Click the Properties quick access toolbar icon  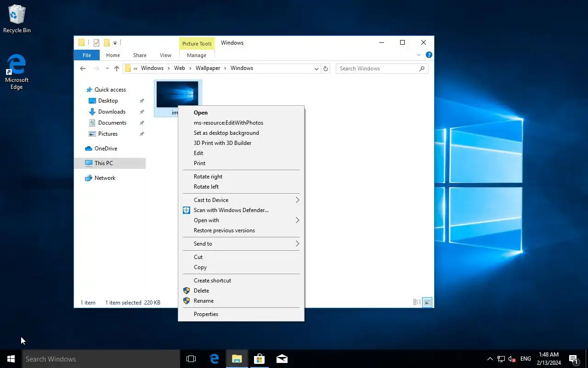point(96,43)
